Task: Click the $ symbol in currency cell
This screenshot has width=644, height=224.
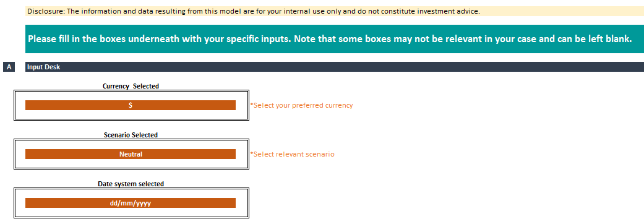Action: (131, 105)
